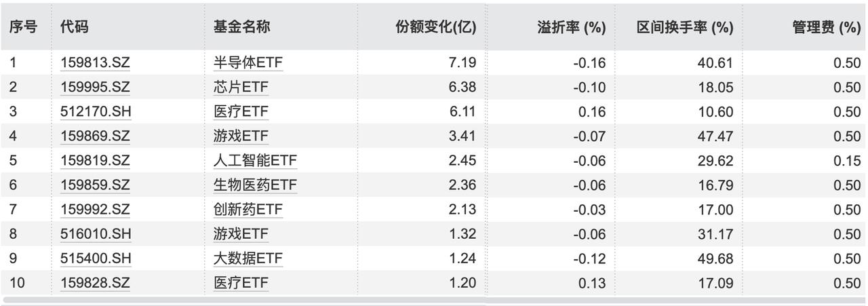Click the 序号 column header
The width and height of the screenshot is (868, 306).
tap(23, 27)
